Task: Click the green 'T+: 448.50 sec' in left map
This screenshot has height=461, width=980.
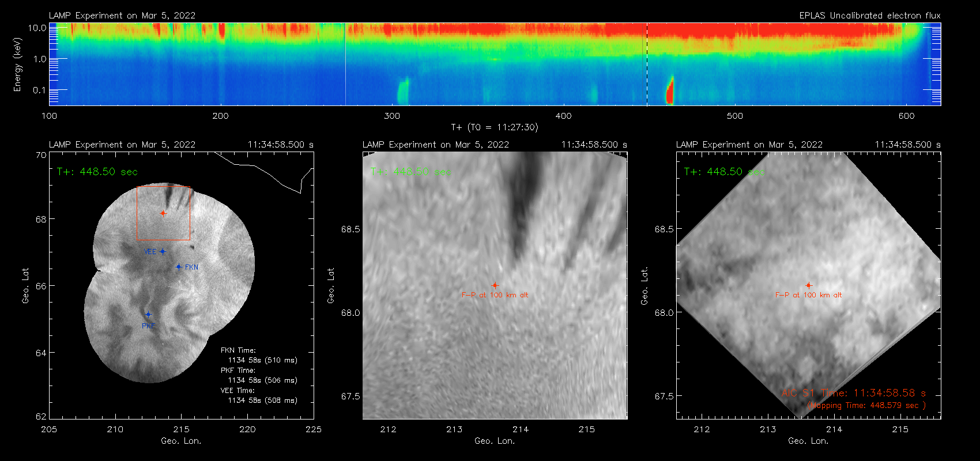Action: tap(97, 172)
